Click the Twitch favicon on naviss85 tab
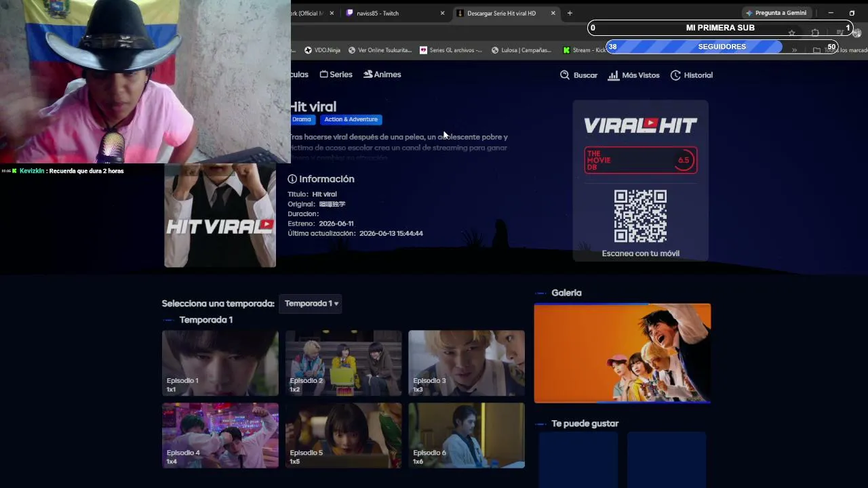 click(x=350, y=13)
